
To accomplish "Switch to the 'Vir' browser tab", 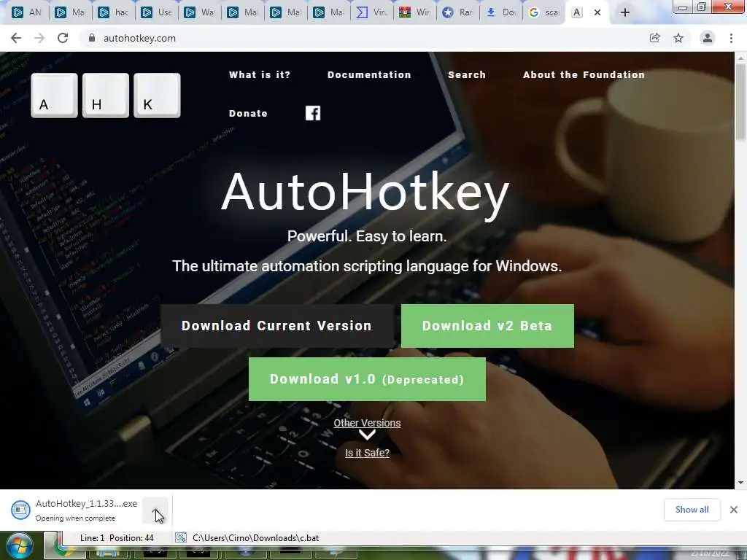I will 371,12.
